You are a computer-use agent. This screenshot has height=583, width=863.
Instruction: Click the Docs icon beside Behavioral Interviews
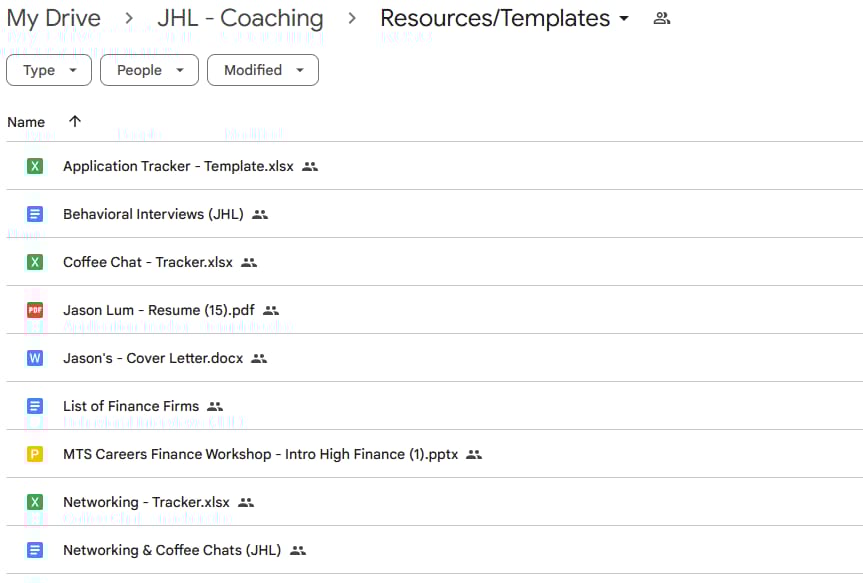tap(35, 214)
